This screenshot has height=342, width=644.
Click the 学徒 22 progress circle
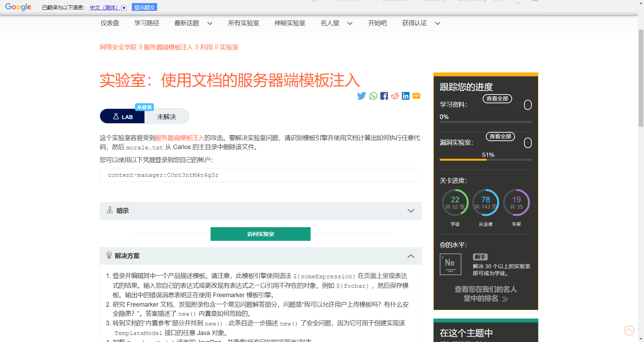pyautogui.click(x=455, y=203)
